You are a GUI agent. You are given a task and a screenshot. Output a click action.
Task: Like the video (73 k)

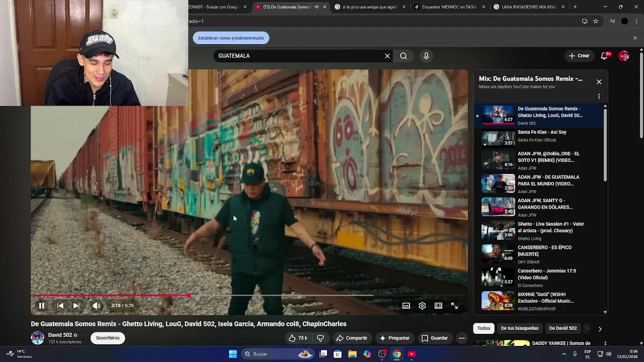[298, 338]
